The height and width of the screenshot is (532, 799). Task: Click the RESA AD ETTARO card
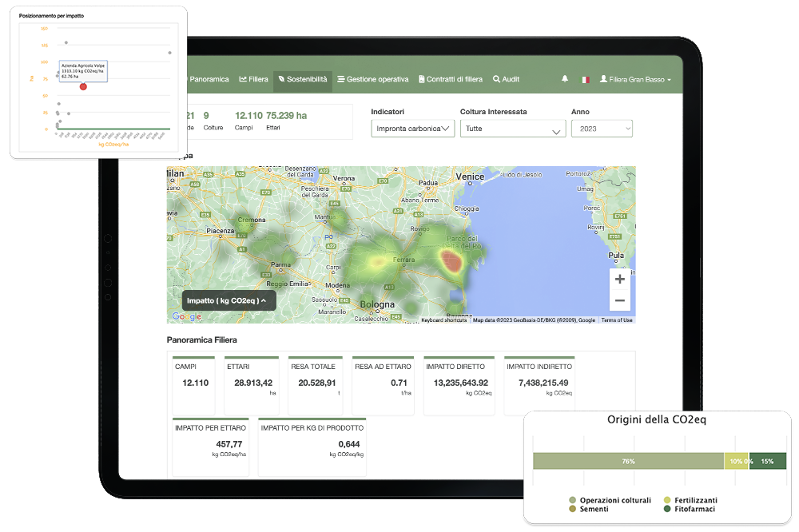pos(383,386)
